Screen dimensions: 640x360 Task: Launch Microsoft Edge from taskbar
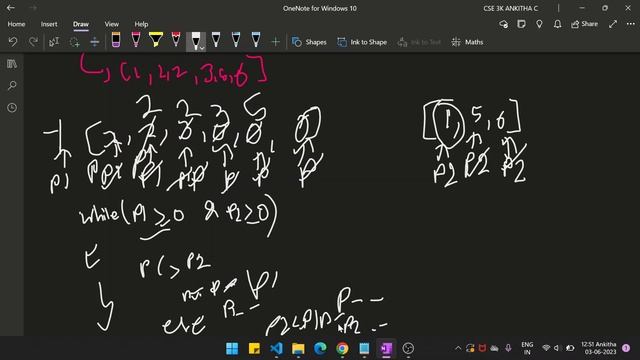320,348
